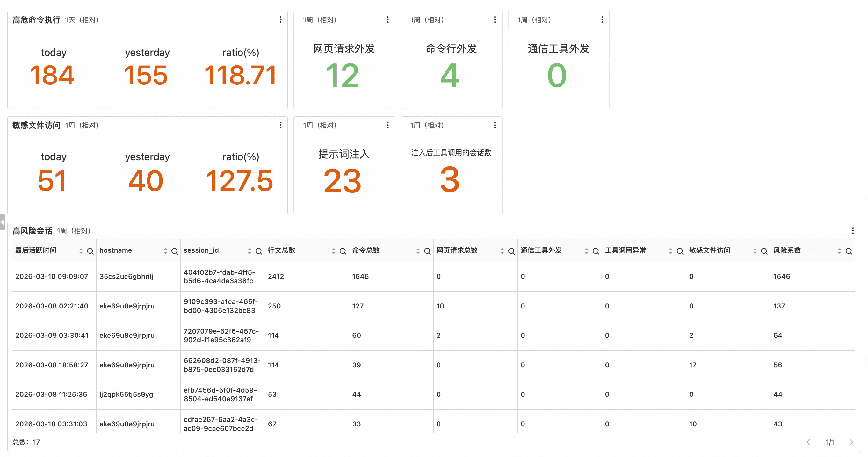Open more options for 通信工具外发 card
Viewport: 868px width, 457px height.
602,20
